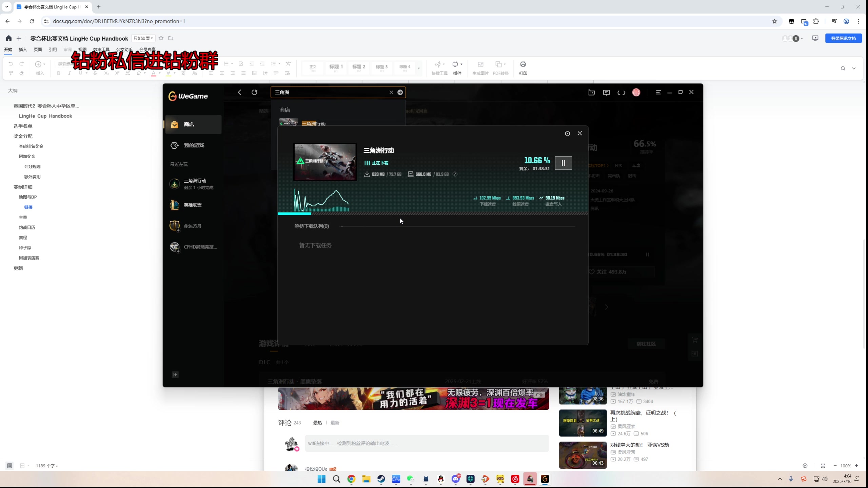Click the comment input box

[427, 443]
